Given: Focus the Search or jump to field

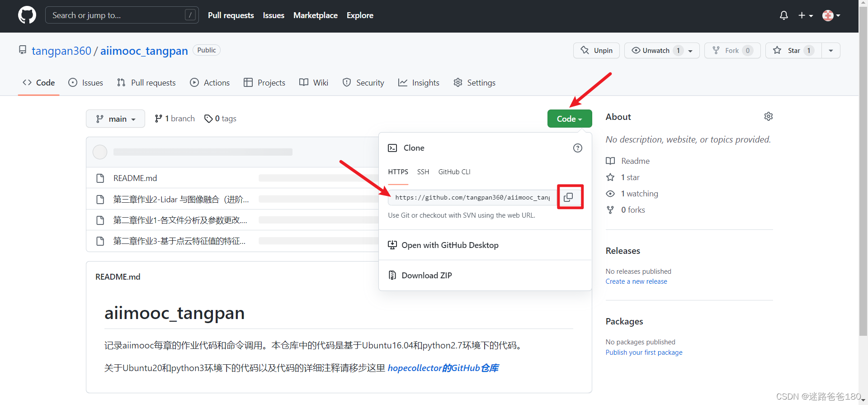Looking at the screenshot, I should pyautogui.click(x=122, y=15).
